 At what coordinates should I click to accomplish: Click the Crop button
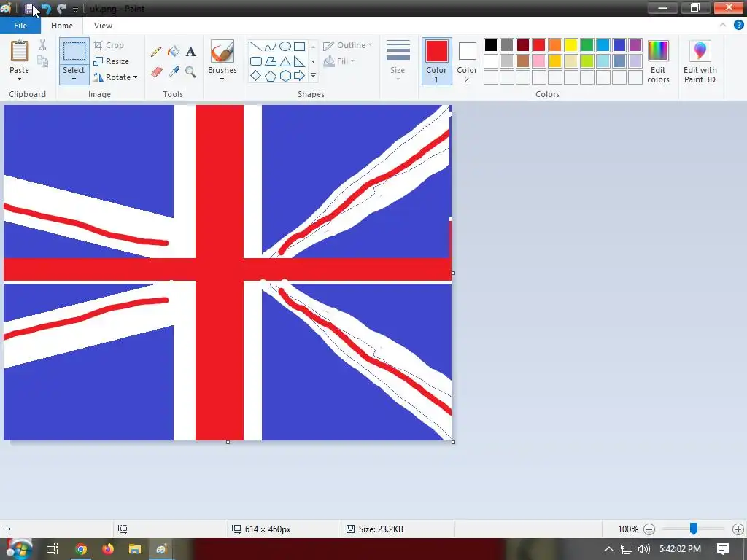pyautogui.click(x=109, y=45)
